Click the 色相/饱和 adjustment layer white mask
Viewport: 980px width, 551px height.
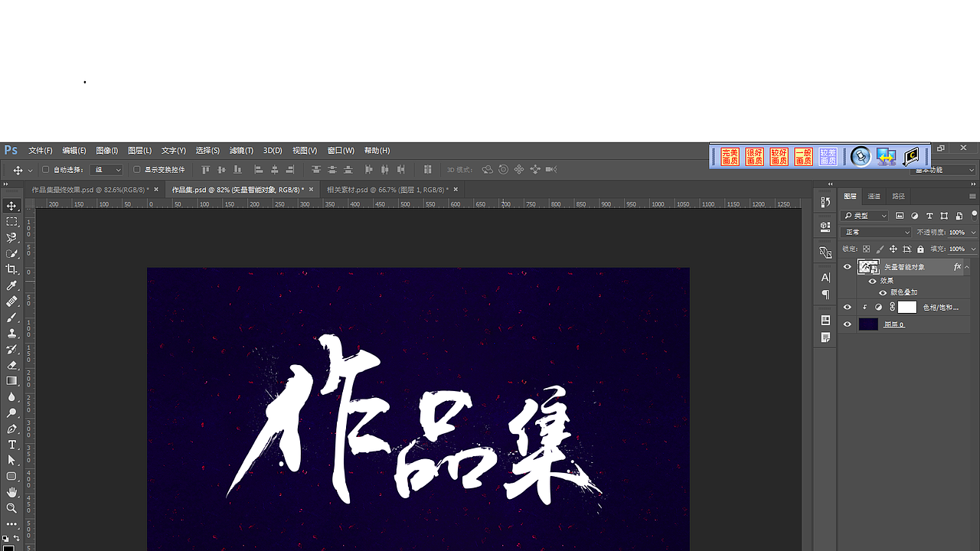(x=907, y=307)
